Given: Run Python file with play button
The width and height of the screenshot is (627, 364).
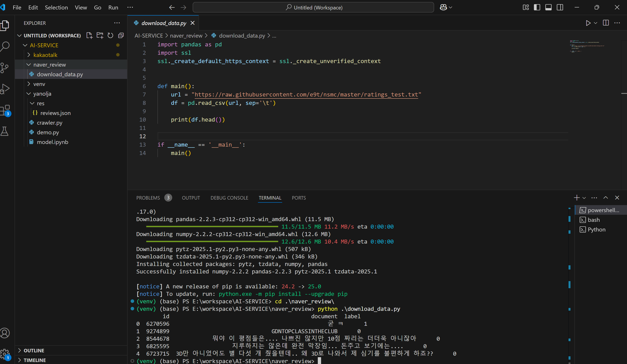Looking at the screenshot, I should click(x=588, y=23).
